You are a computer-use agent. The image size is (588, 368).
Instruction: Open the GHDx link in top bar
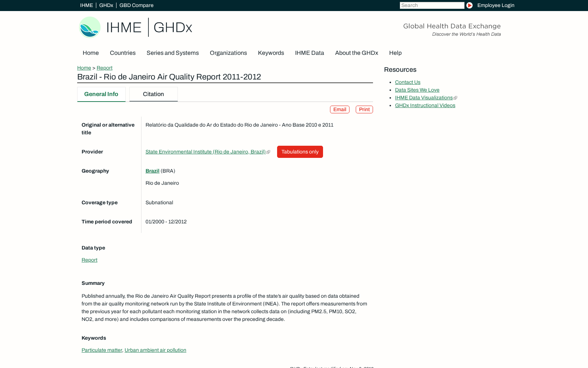click(106, 5)
